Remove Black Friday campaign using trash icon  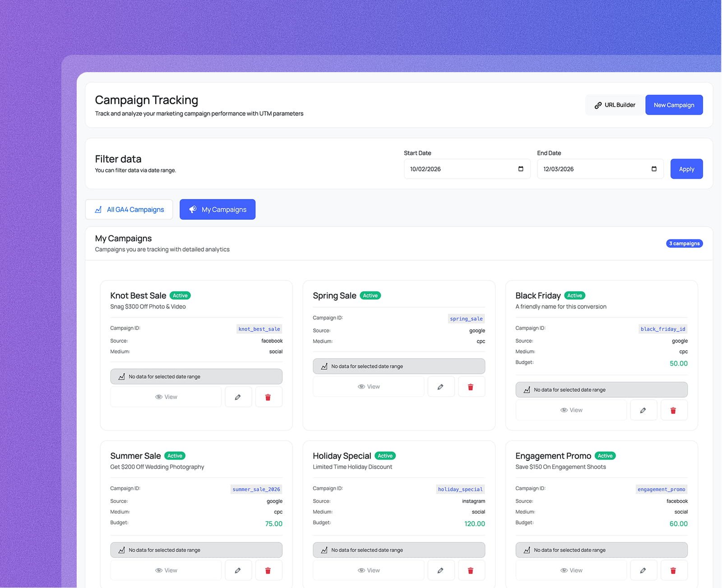[x=673, y=410]
